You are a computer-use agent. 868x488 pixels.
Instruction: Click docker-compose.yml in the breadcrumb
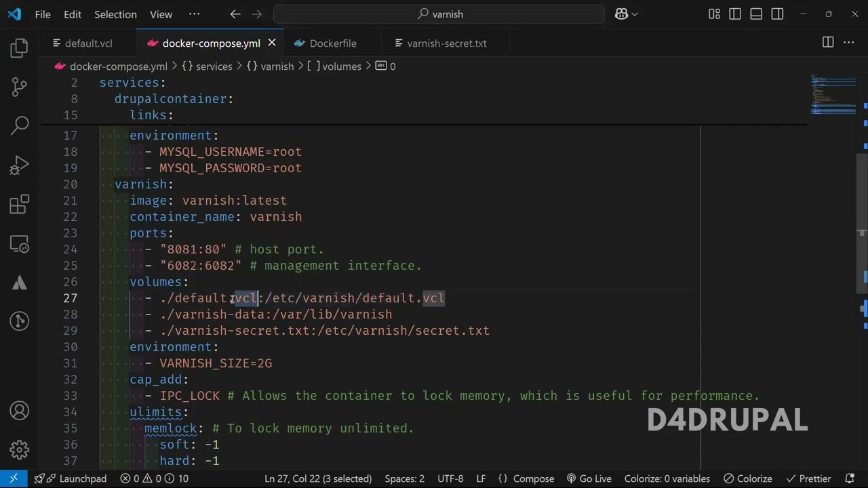(118, 66)
